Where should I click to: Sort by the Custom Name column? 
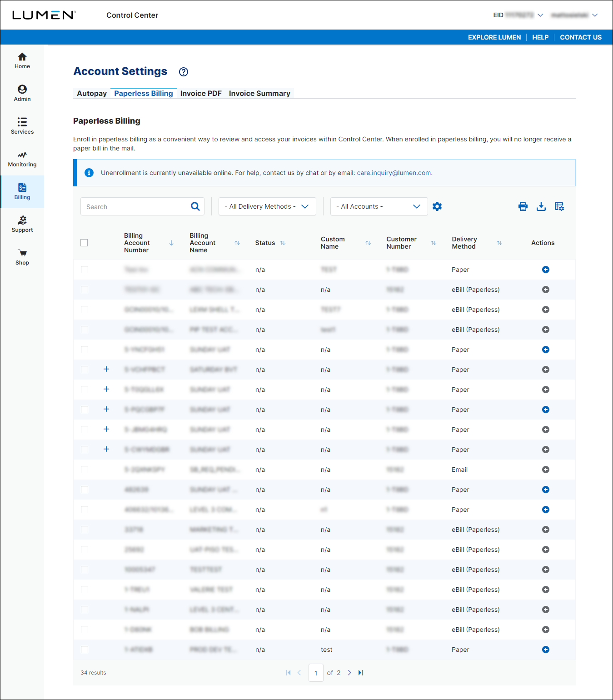click(368, 243)
